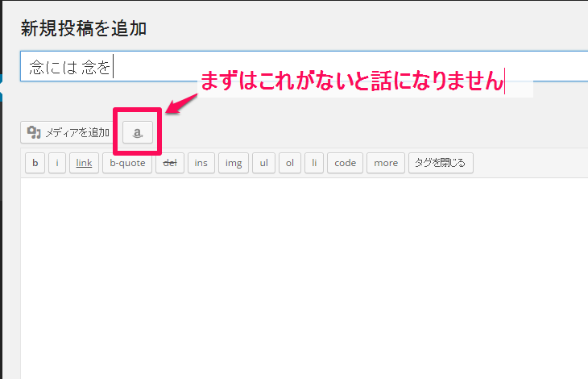This screenshot has height=379, width=588.
Task: Click the ol list button
Action: (x=290, y=163)
